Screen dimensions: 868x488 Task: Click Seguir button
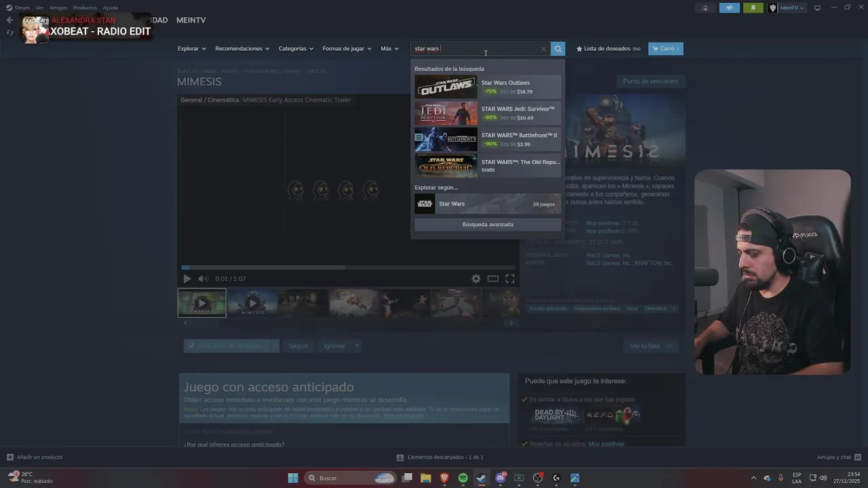(298, 346)
